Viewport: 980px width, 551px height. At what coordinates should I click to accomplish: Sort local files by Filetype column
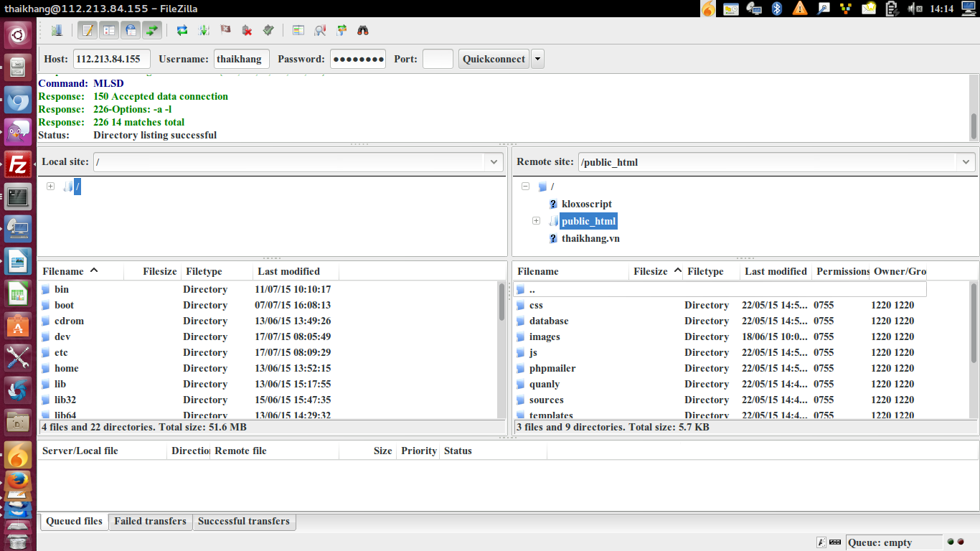217,271
